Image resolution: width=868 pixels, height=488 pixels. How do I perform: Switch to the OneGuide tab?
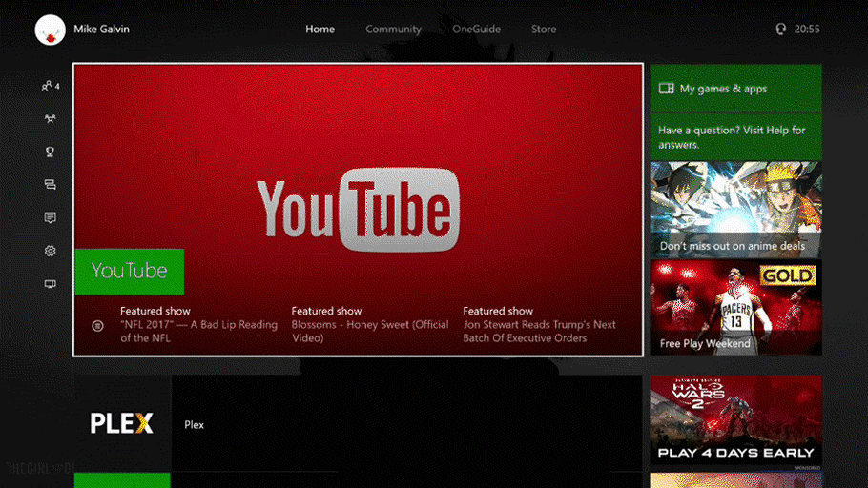click(x=476, y=30)
